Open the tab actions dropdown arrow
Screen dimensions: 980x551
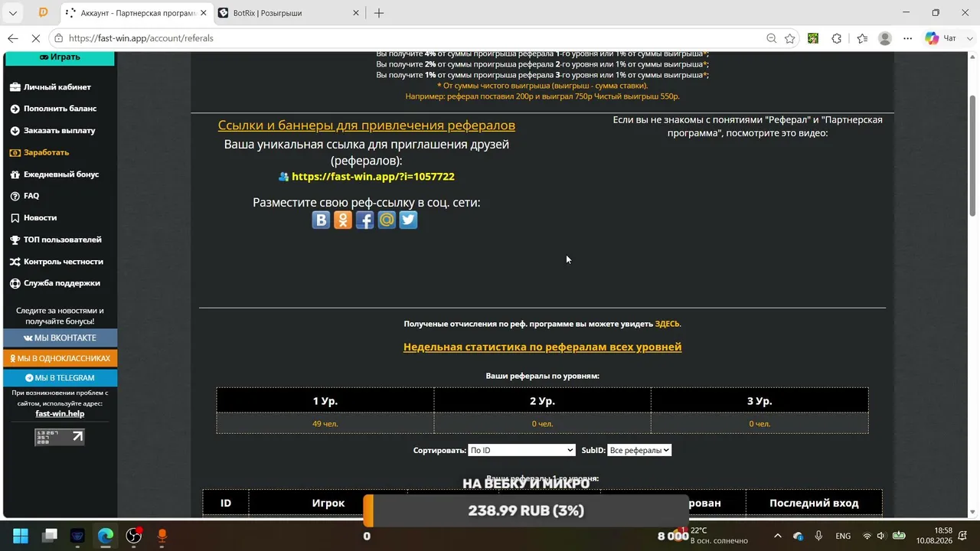(13, 13)
